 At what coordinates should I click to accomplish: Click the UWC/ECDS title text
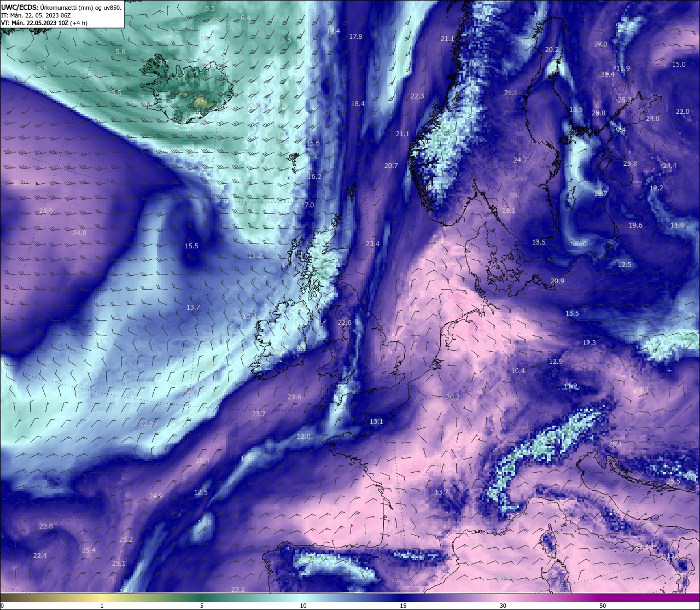19,8
